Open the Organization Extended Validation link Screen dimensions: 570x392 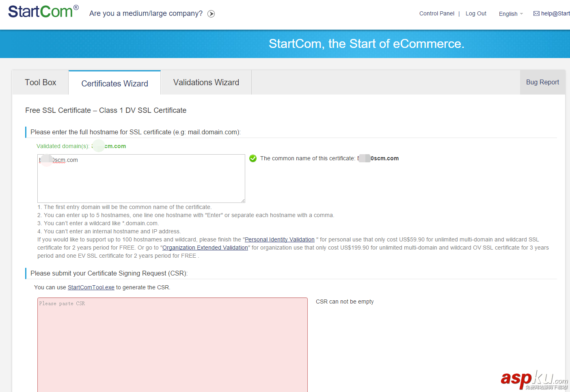[205, 248]
